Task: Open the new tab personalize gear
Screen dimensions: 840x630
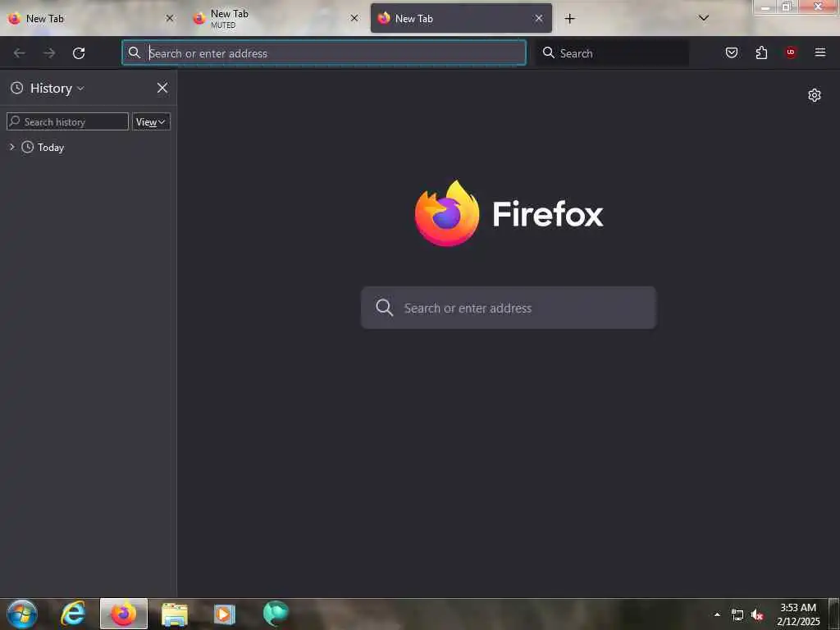Action: coord(815,95)
